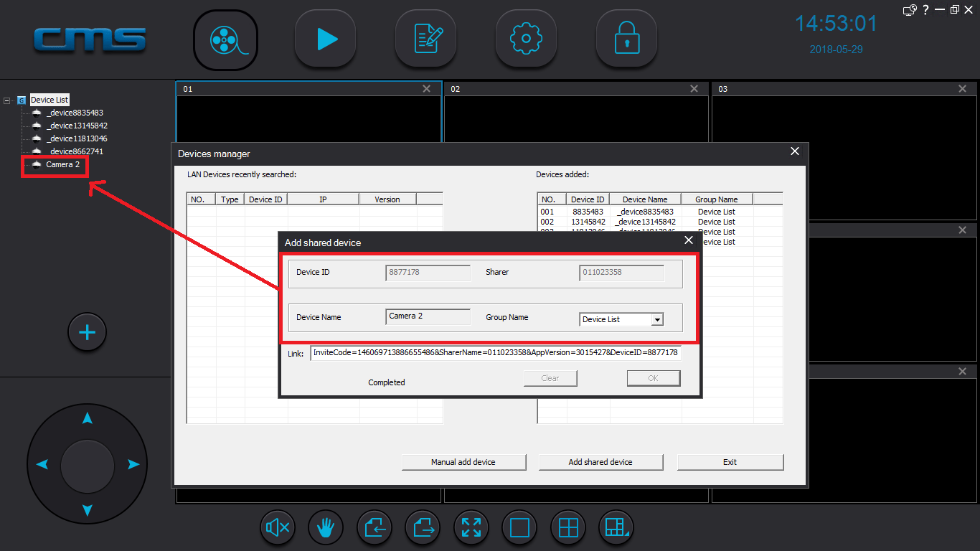Open the playback play icon
The height and width of the screenshot is (551, 980).
[x=326, y=39]
